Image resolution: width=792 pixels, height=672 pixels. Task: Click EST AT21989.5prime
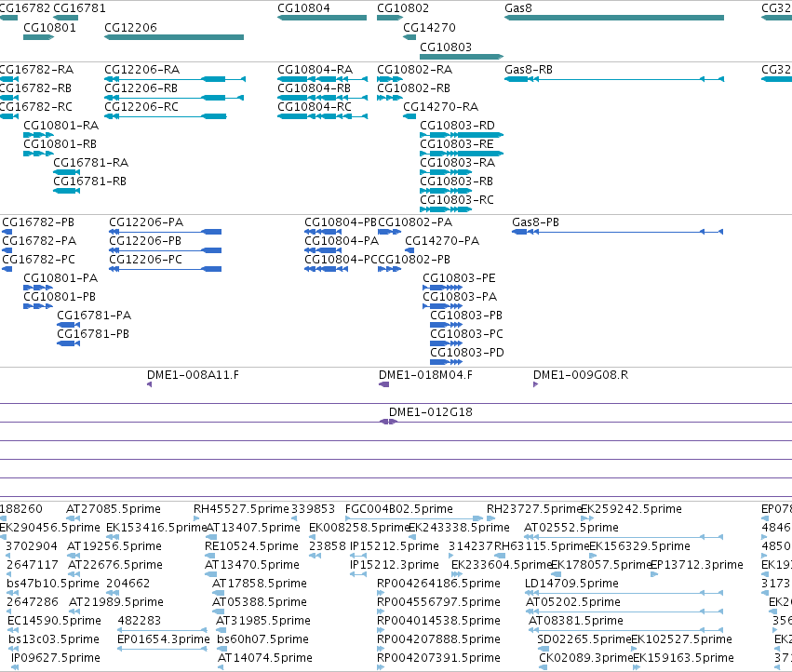(116, 602)
